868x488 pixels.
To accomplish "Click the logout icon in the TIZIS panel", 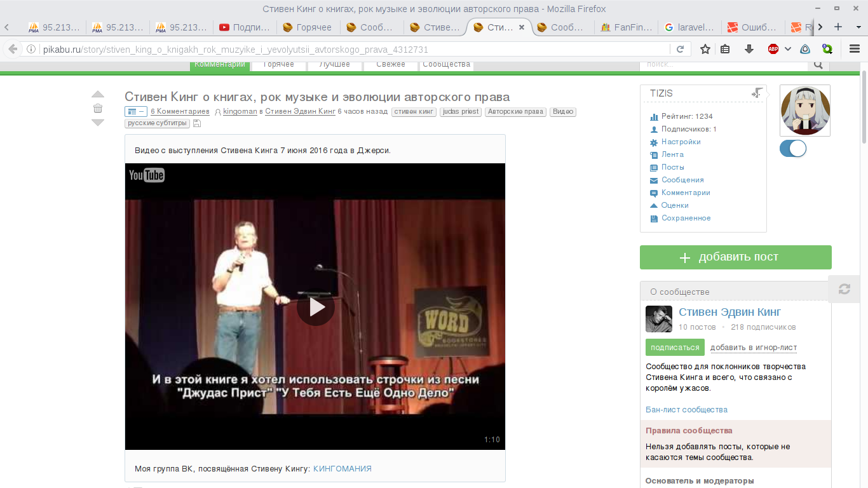I will pos(757,93).
